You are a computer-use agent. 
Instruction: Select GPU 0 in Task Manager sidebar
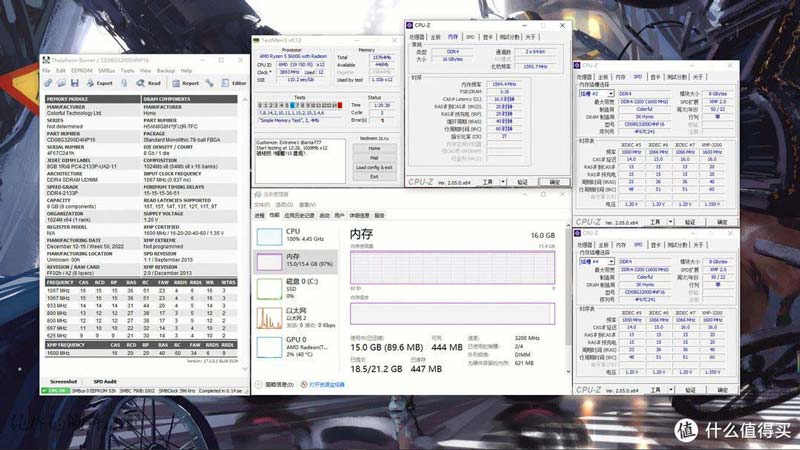tap(295, 347)
